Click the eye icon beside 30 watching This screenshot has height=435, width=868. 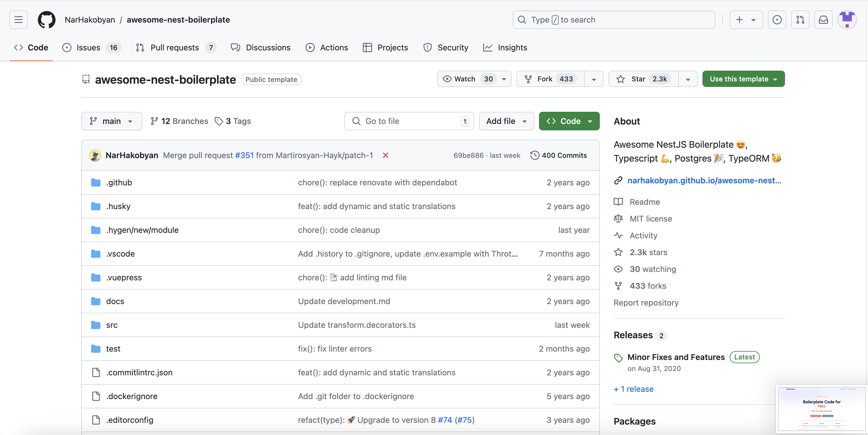click(618, 269)
